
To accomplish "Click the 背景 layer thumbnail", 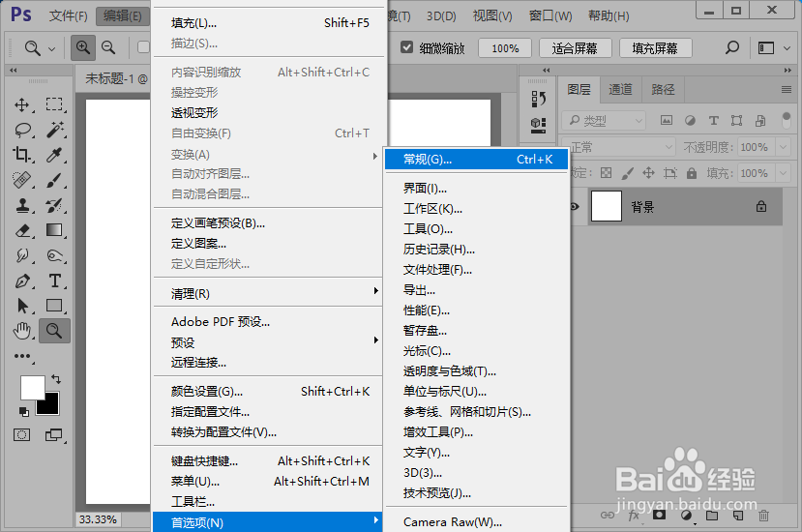I will coord(607,206).
